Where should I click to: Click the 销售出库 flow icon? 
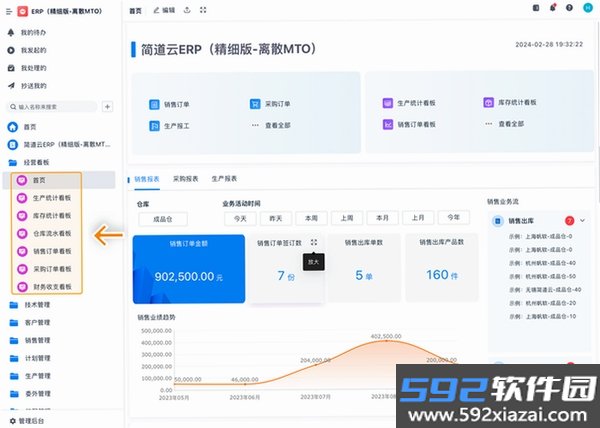498,221
